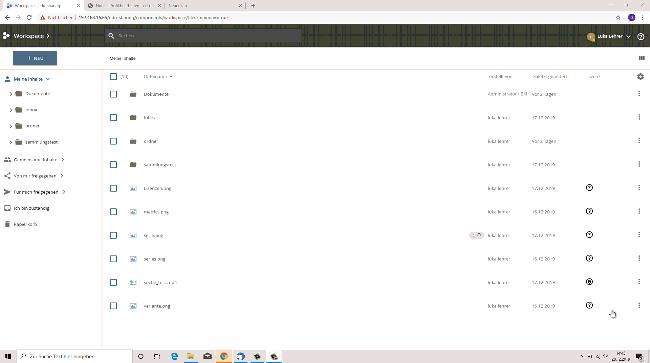Click the address bar URL

tap(153, 17)
